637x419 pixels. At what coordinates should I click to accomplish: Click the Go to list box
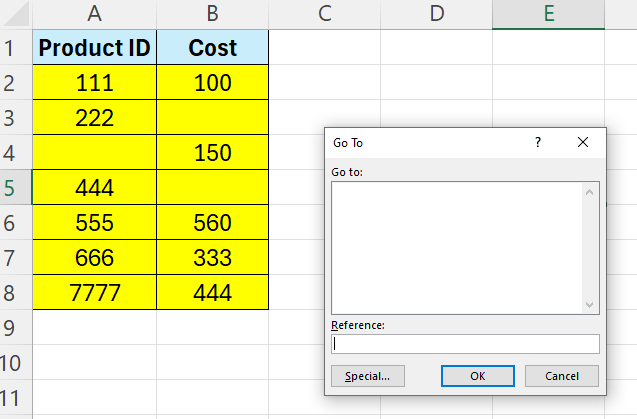click(x=458, y=247)
